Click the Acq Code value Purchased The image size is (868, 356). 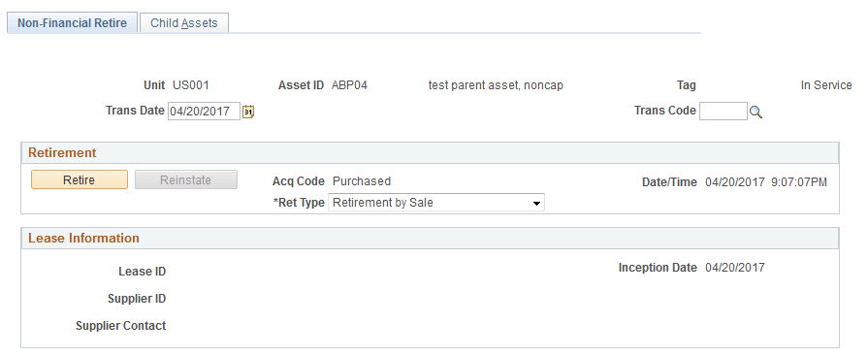click(362, 181)
